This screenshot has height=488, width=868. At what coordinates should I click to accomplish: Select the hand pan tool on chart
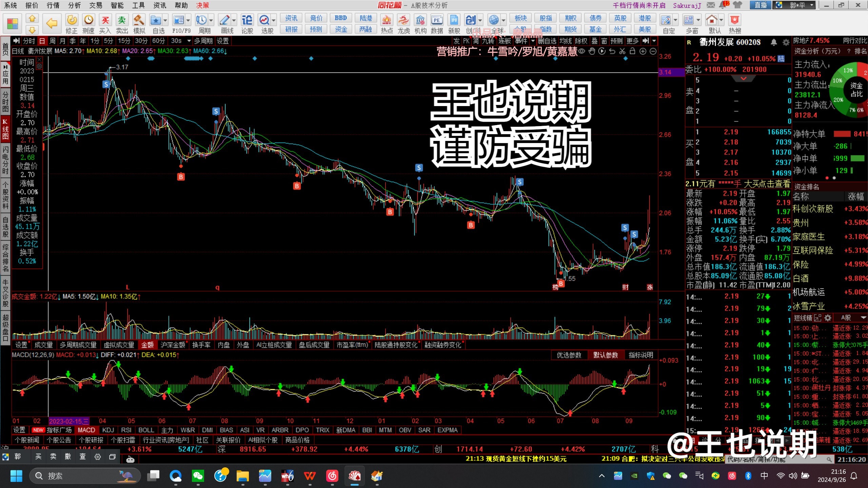[x=592, y=51]
